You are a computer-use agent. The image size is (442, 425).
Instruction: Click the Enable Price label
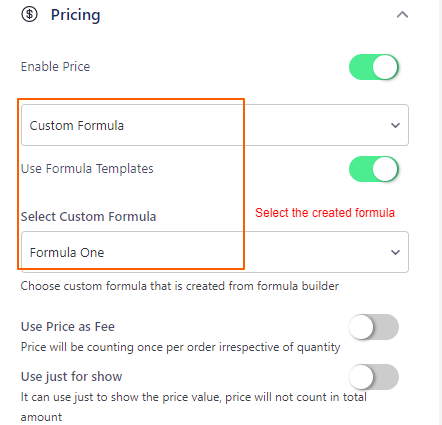click(x=55, y=67)
